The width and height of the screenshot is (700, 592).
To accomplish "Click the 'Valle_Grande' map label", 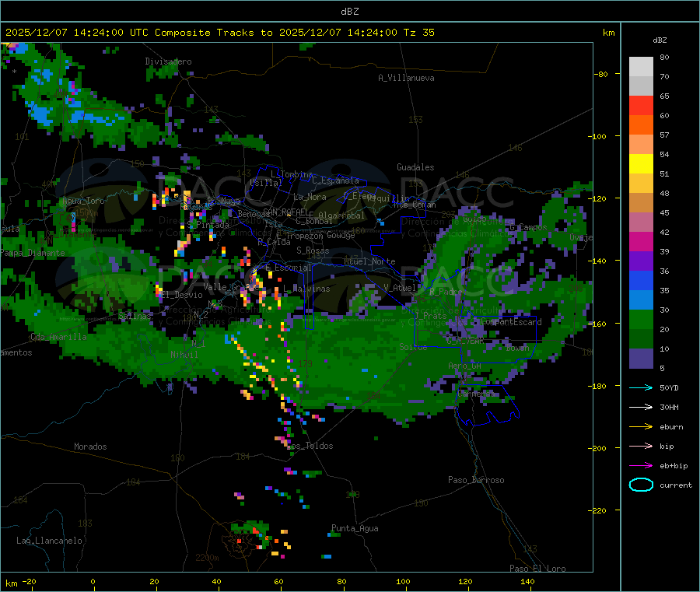I will 231,287.
